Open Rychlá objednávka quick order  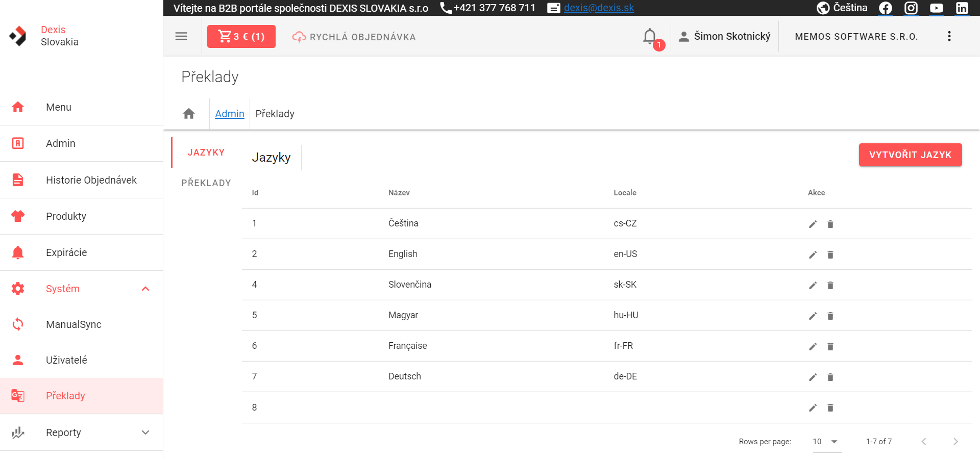pyautogui.click(x=354, y=37)
